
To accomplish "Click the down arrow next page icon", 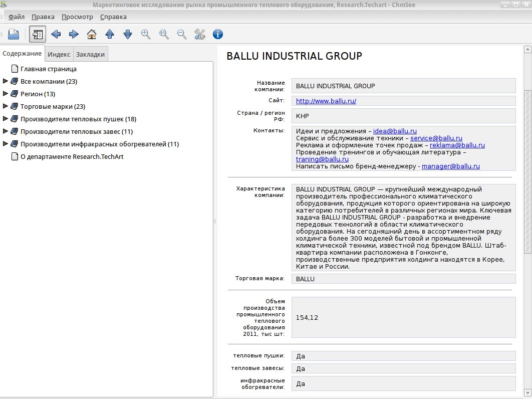I will 128,34.
